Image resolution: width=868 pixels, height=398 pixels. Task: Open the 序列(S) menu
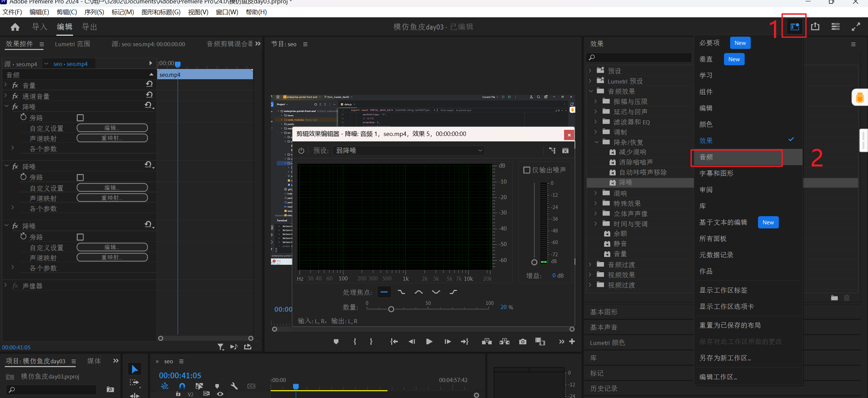94,12
